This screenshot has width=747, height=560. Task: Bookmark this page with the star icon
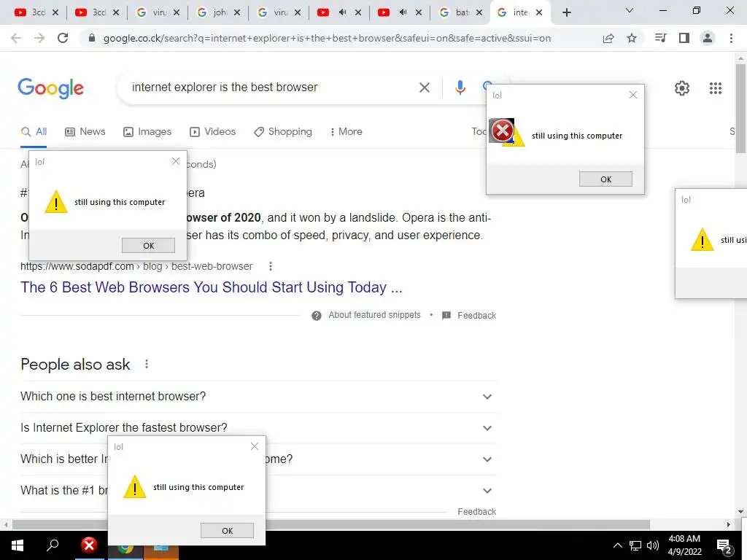pyautogui.click(x=632, y=38)
